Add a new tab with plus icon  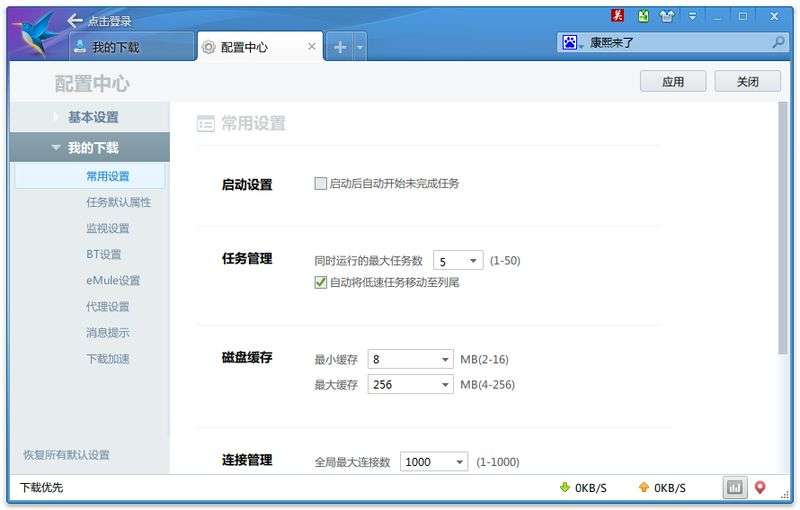click(x=340, y=47)
